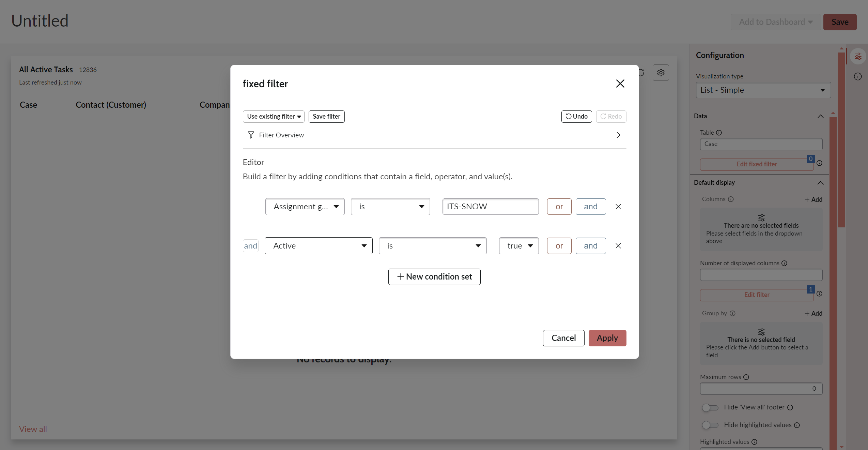Click the ITS-SNOW value input field

pyautogui.click(x=490, y=206)
